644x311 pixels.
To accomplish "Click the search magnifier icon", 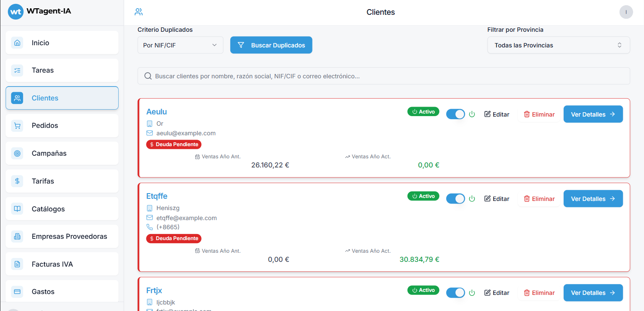I will pyautogui.click(x=148, y=76).
